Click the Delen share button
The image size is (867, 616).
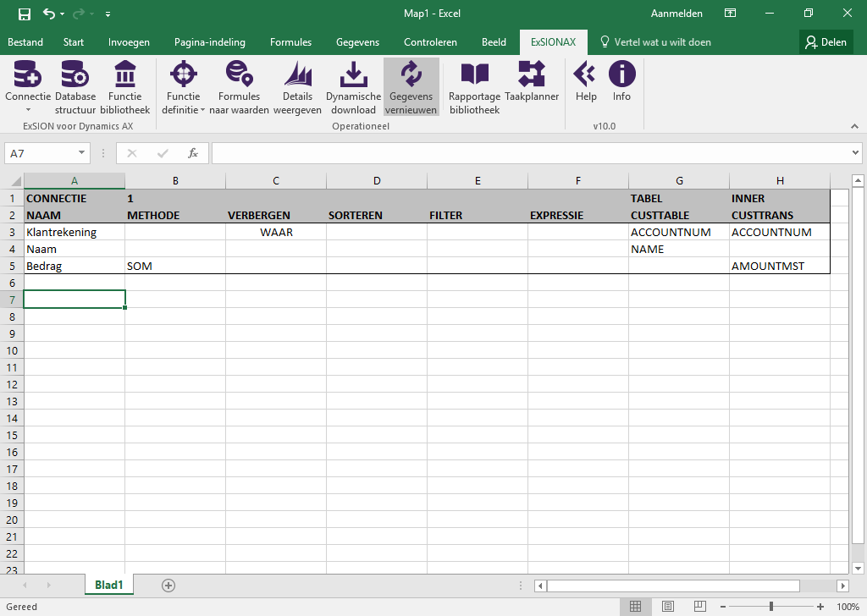[826, 42]
